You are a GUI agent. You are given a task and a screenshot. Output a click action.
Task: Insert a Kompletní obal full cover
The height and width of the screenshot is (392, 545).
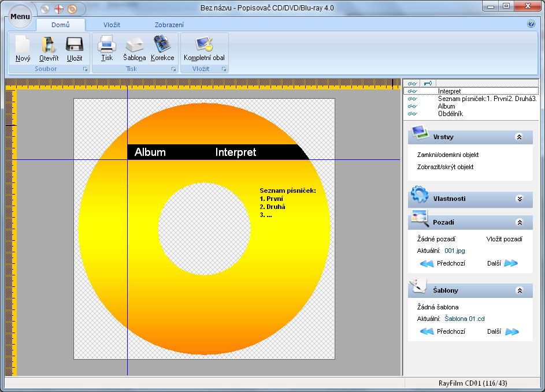[204, 45]
